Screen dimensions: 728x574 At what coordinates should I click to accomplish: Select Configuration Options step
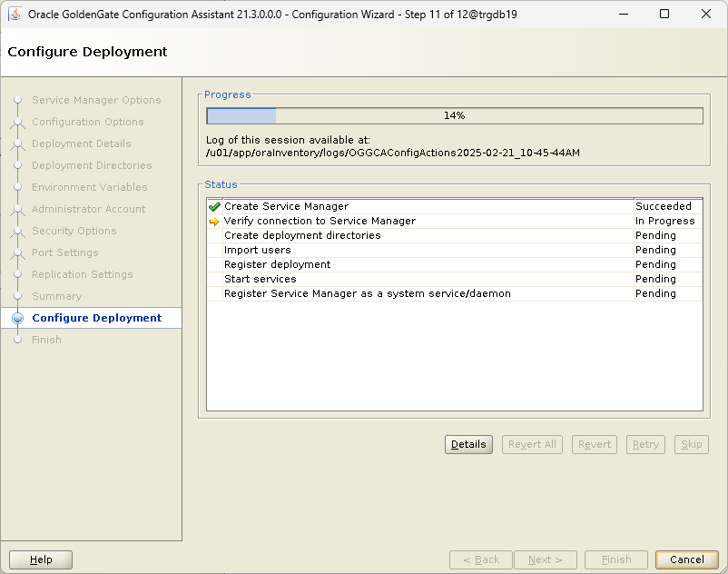pos(88,122)
